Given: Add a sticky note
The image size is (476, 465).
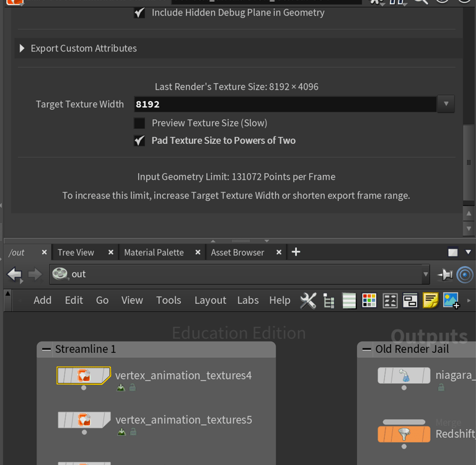Looking at the screenshot, I should pos(430,300).
